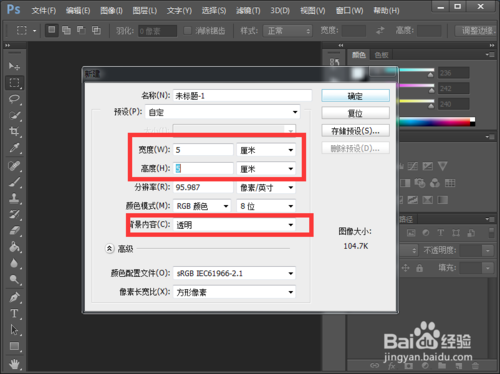Click the middle color slider showing 242
This screenshot has height=374, width=500.
[417, 87]
